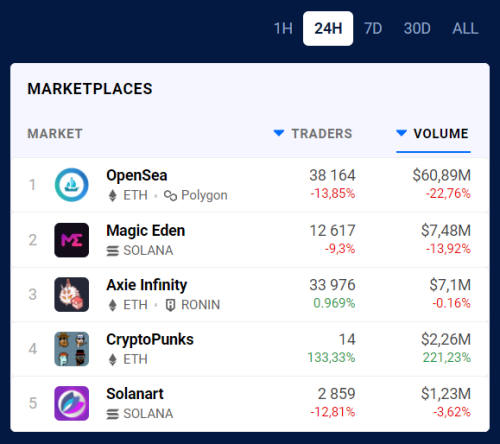Select the 7D timeframe tab
This screenshot has width=500, height=444.
tap(373, 28)
